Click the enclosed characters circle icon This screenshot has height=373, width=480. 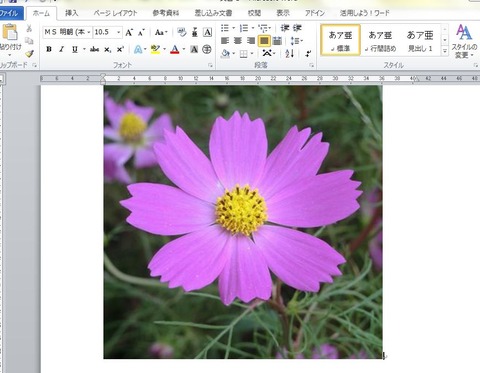coord(207,49)
